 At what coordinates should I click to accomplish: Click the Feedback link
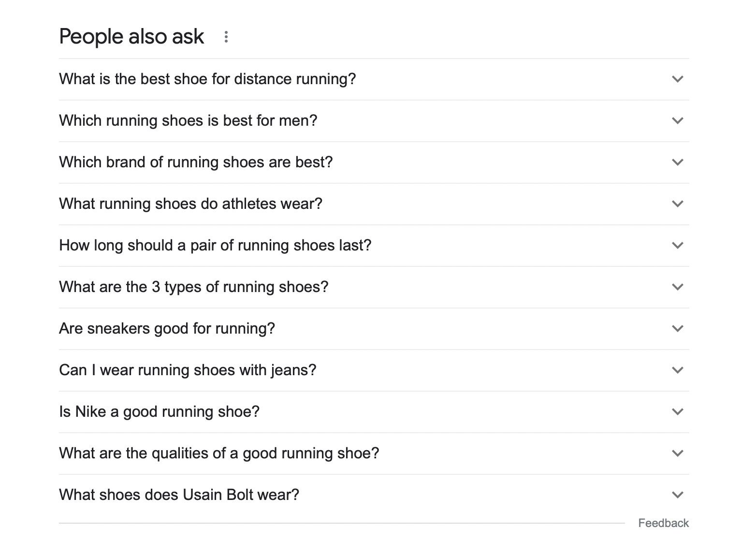point(663,523)
